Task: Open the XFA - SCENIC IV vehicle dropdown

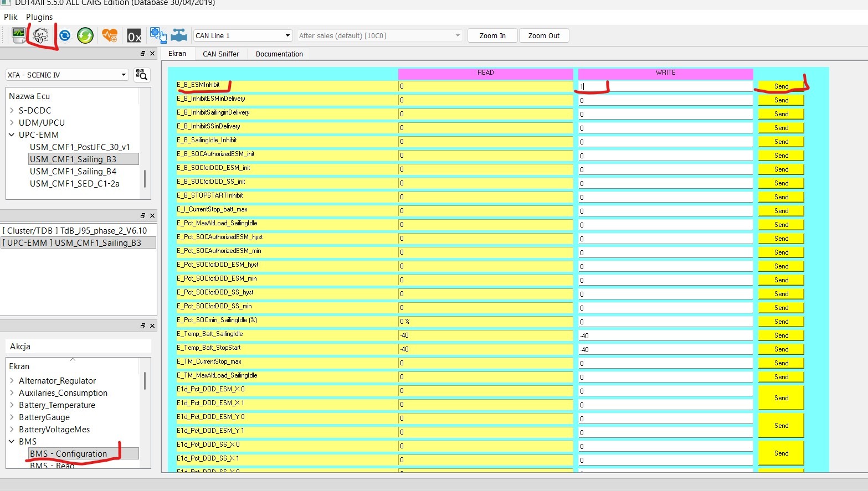Action: click(x=67, y=75)
